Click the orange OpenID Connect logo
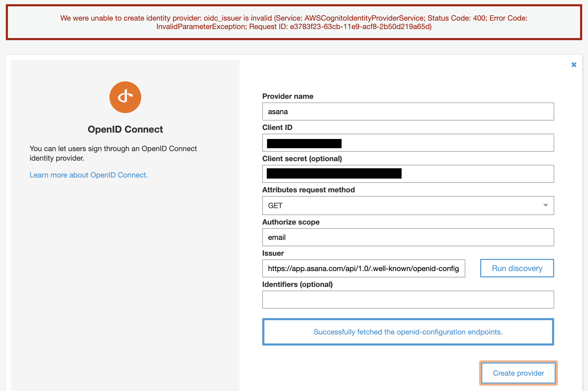This screenshot has width=588, height=391. [125, 97]
